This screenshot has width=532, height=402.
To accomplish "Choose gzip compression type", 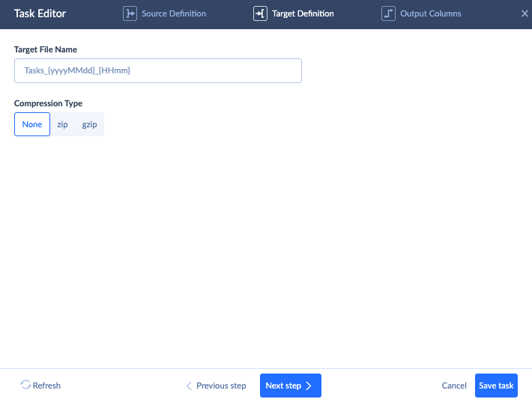I will click(90, 124).
